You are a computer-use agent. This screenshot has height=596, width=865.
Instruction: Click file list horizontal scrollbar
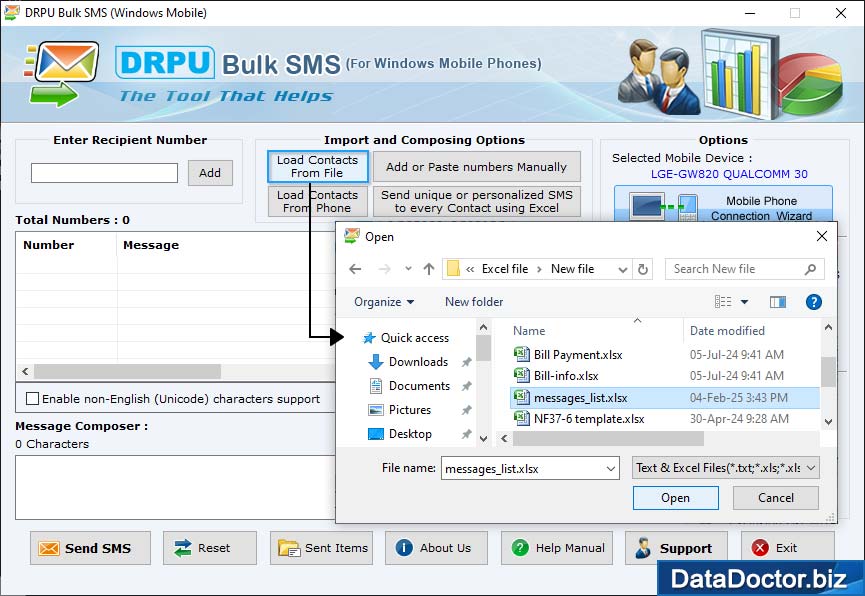coord(608,439)
